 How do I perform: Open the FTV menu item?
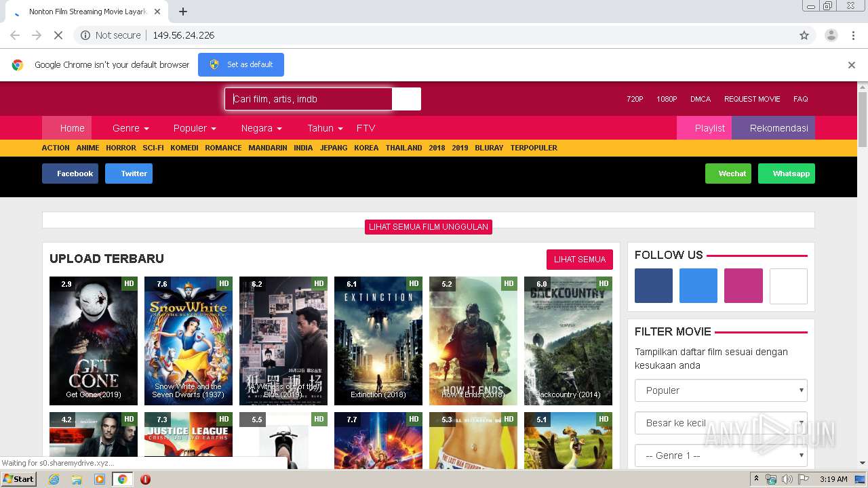coord(366,128)
